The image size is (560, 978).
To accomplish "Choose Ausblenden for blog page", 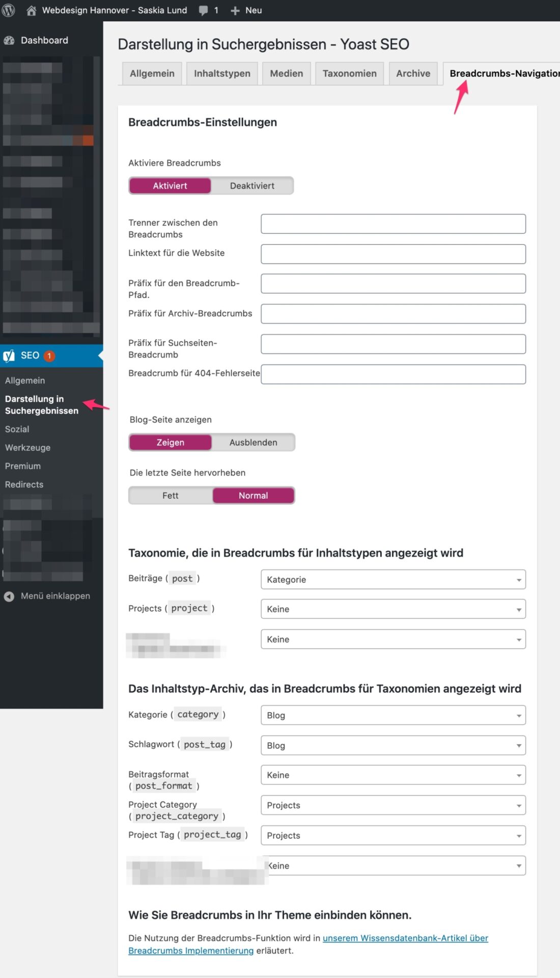I will coord(253,443).
